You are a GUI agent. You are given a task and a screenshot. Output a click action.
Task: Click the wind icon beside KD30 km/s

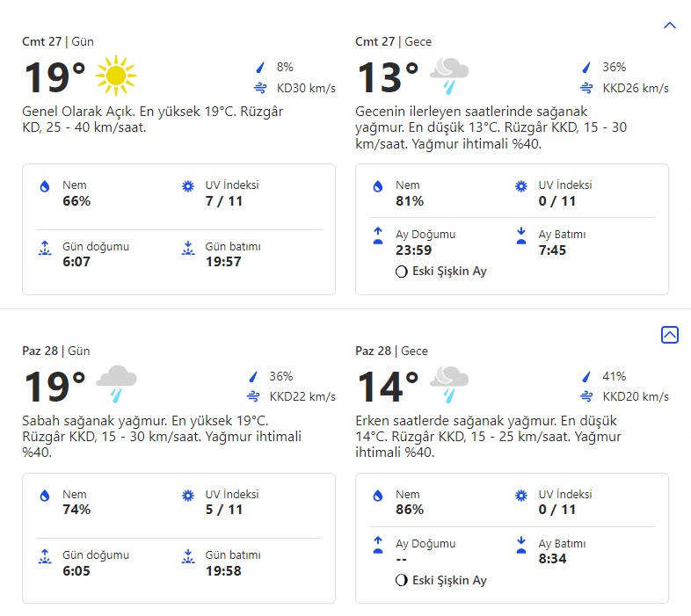pyautogui.click(x=260, y=88)
